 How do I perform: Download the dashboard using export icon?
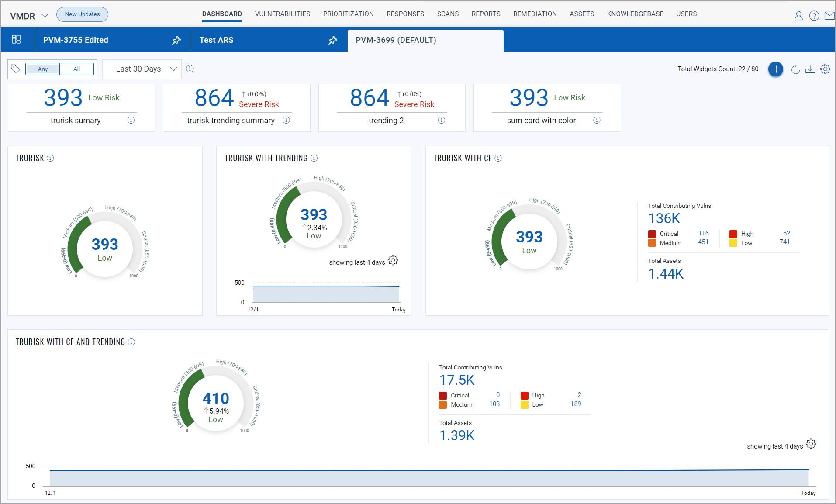pyautogui.click(x=810, y=69)
